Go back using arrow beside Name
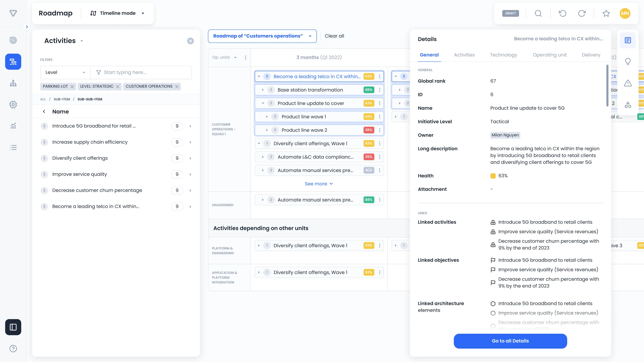Viewport: 644px width, 362px height. pyautogui.click(x=44, y=111)
